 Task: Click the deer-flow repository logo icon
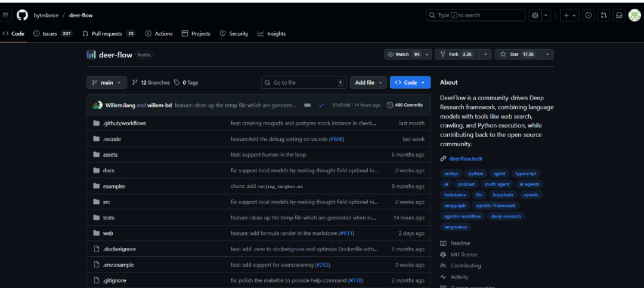pyautogui.click(x=91, y=55)
